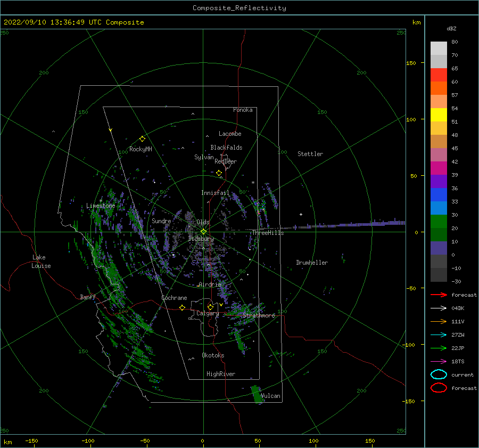
Task: Pick the yellow 51 dBZ color swatch
Action: [439, 115]
